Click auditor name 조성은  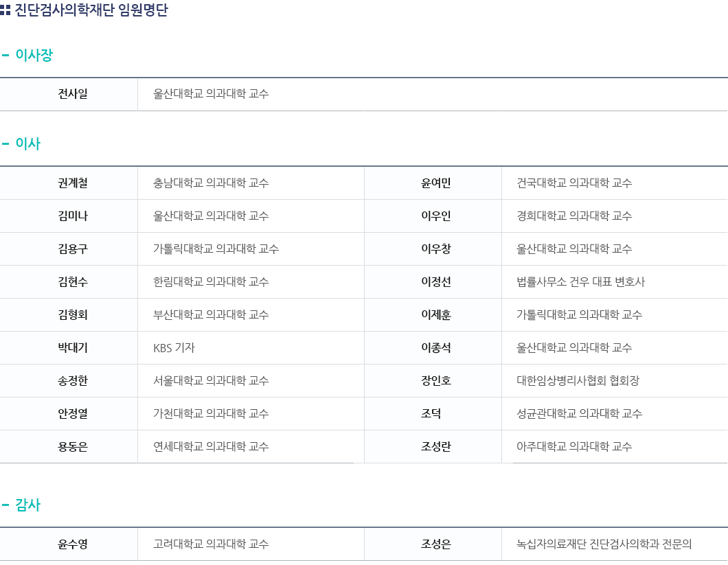coord(435,544)
